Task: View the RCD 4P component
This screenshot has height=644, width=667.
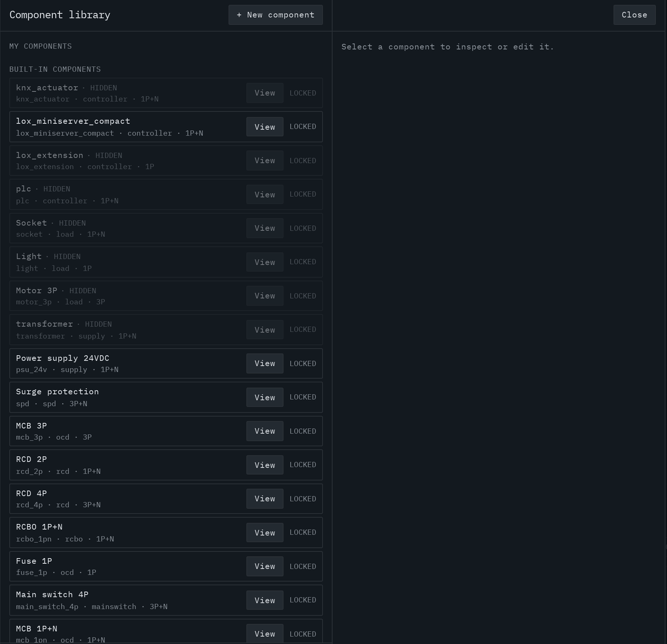Action: point(265,499)
